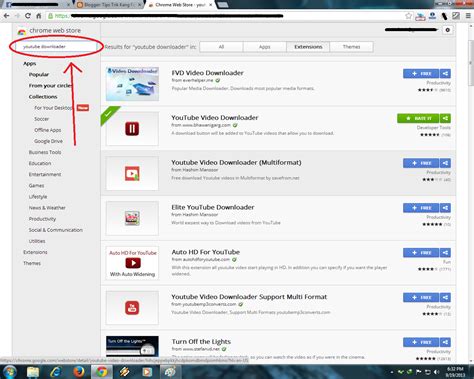
Task: Browse the Social & Communication category
Action: point(56,230)
